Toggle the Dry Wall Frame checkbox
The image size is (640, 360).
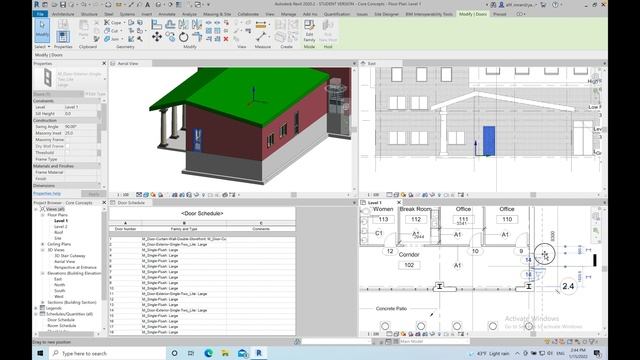[x=68, y=146]
